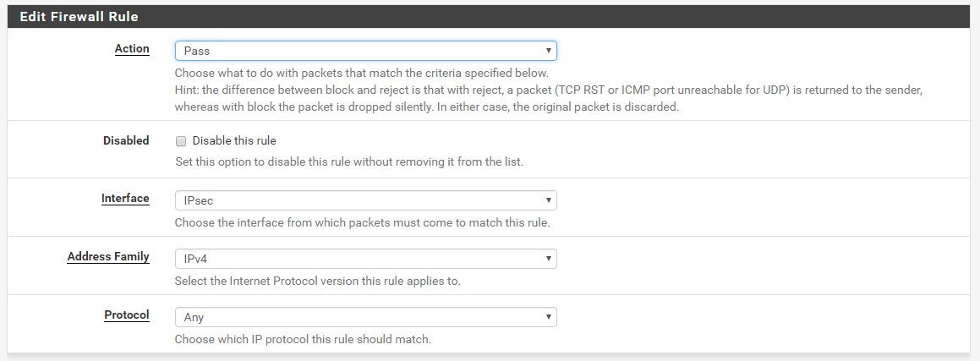Click the underlined Action field label

(132, 49)
